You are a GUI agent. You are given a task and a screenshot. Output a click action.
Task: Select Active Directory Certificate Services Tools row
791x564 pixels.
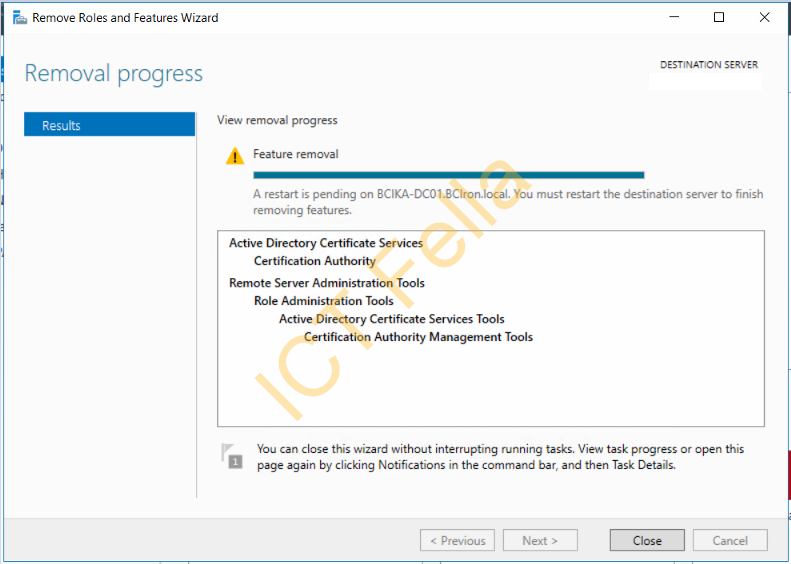pos(391,319)
